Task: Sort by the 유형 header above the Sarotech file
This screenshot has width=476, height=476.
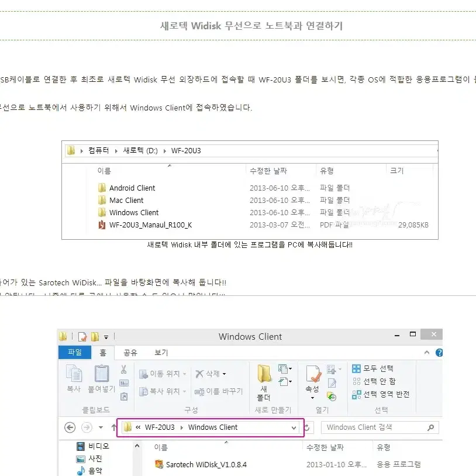Action: coord(384,447)
